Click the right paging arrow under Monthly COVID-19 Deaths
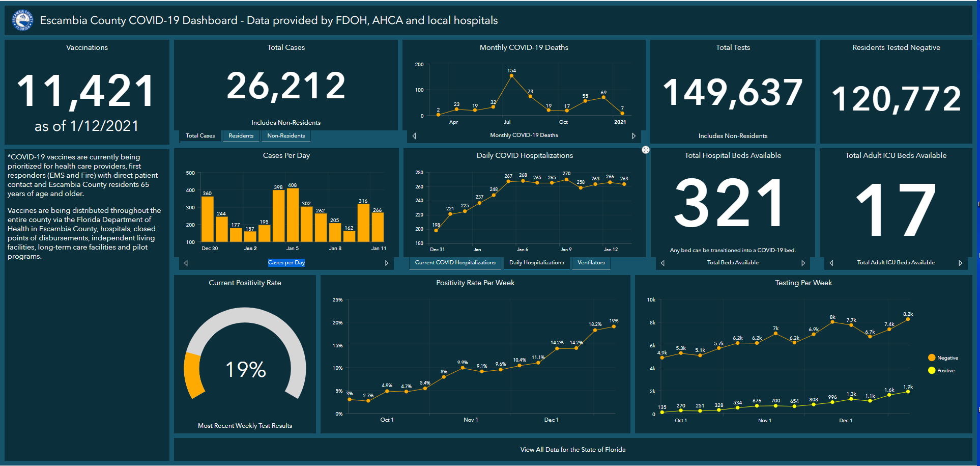This screenshot has height=466, width=980. [x=634, y=135]
